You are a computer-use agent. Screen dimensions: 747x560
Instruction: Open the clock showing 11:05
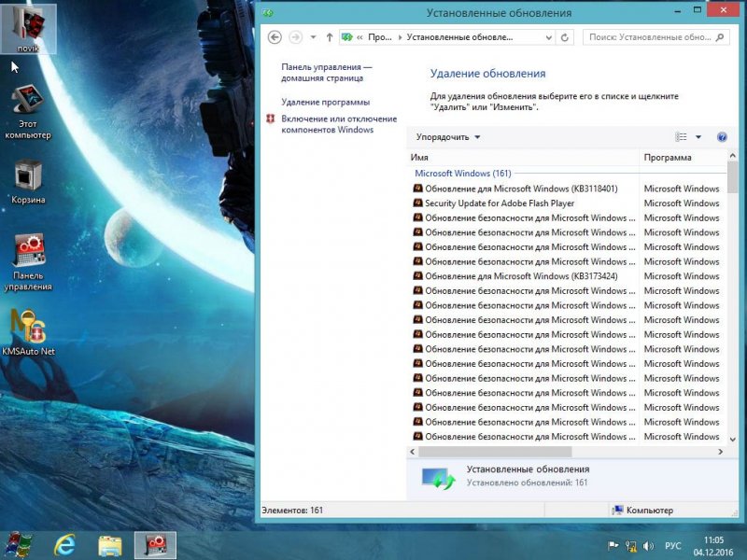pyautogui.click(x=713, y=546)
